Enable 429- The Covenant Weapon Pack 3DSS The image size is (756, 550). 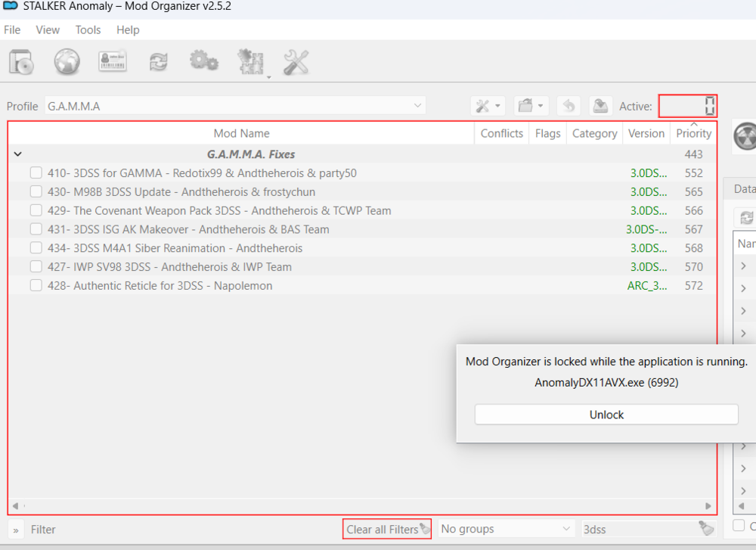pos(36,210)
